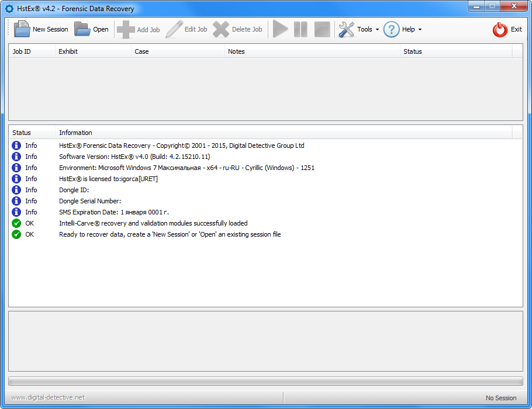
Task: Click the No Session status bar indicator
Action: (x=501, y=398)
